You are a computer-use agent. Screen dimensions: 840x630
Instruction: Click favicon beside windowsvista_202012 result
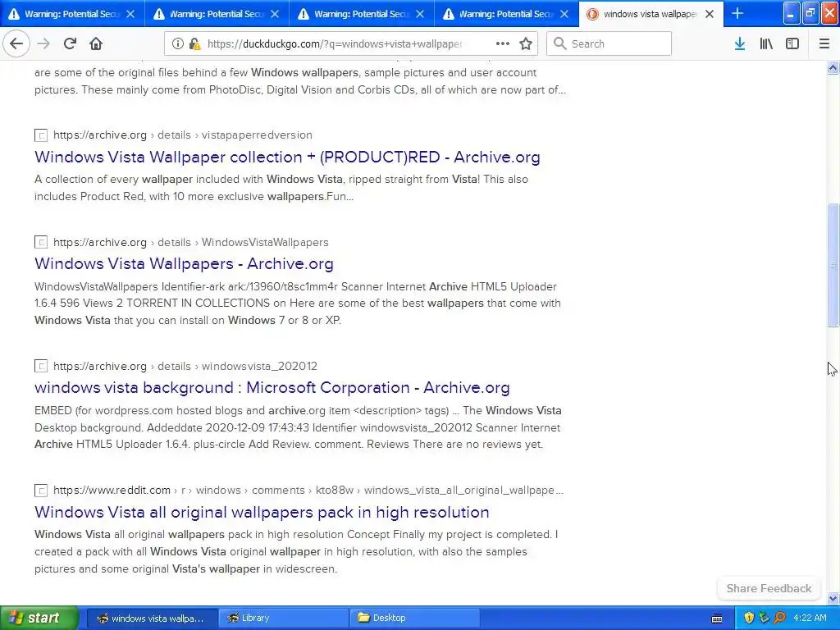pyautogui.click(x=41, y=367)
